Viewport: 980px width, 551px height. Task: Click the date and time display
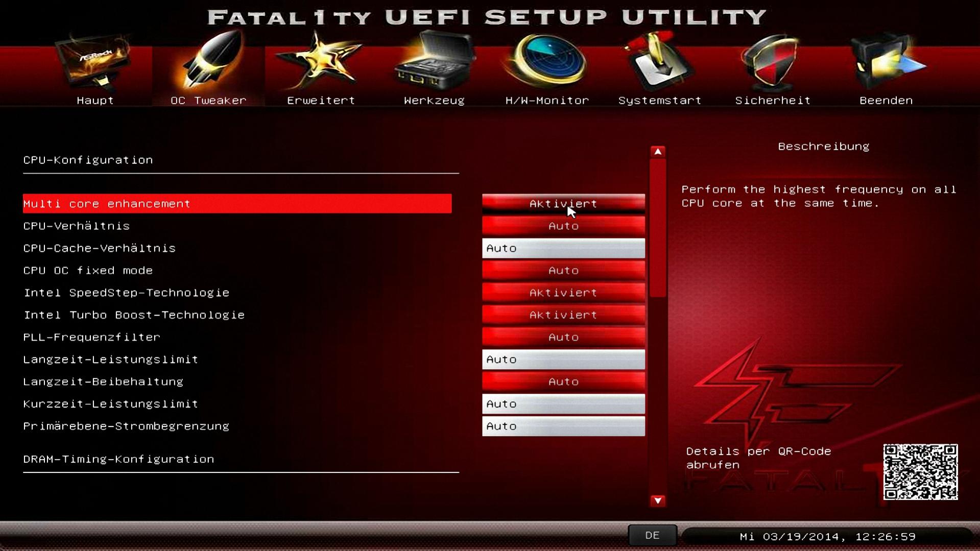tap(827, 537)
